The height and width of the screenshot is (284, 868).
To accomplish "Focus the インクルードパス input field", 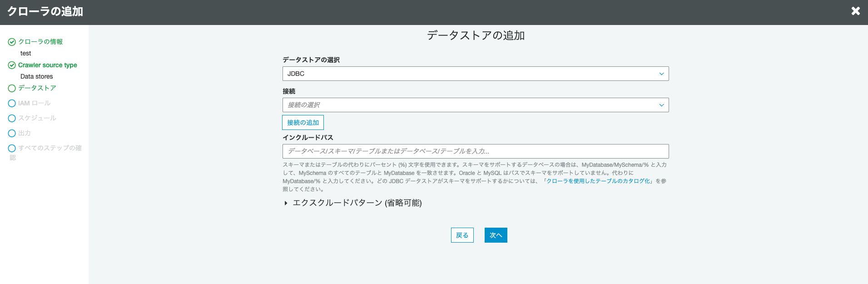I will tap(475, 151).
